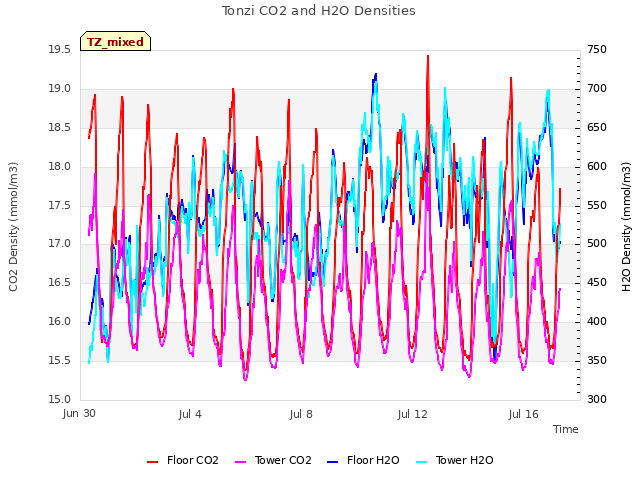Click the Jul 8 tick label
This screenshot has width=640, height=480.
[301, 414]
